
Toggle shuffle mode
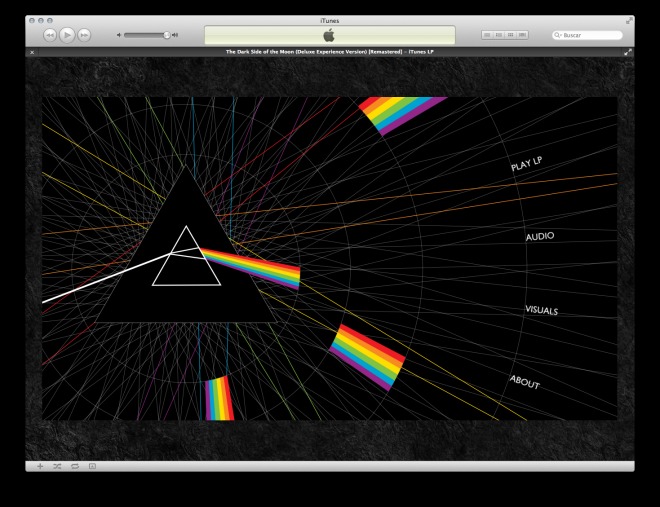[x=57, y=466]
